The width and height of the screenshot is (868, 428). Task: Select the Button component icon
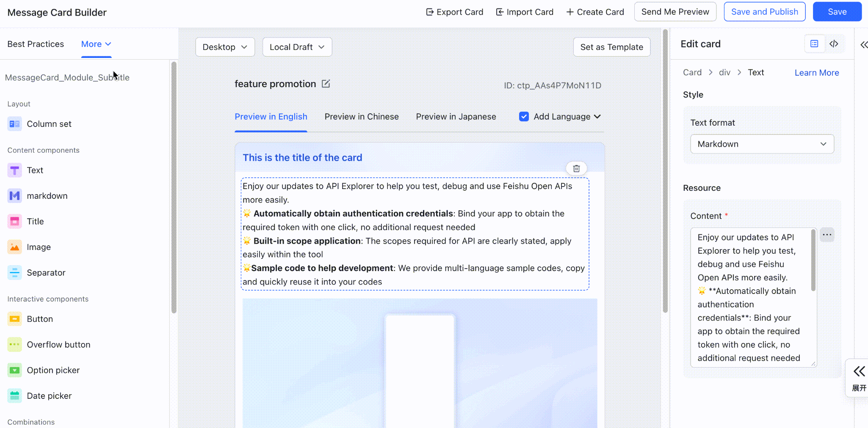coord(14,319)
